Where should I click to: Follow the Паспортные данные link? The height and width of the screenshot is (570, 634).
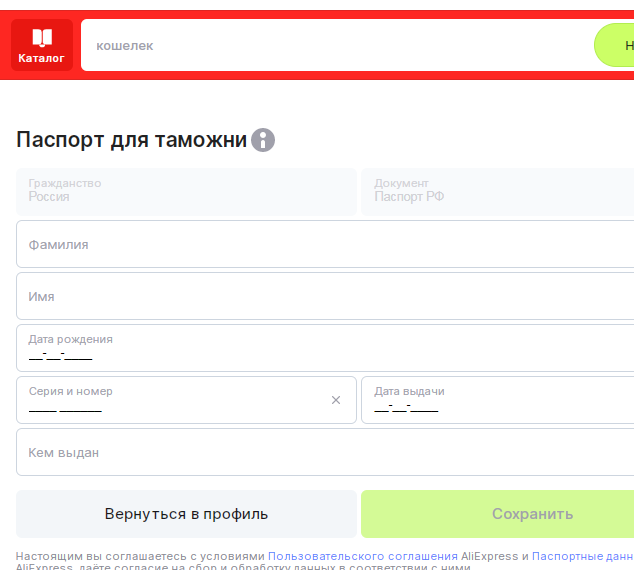[582, 556]
